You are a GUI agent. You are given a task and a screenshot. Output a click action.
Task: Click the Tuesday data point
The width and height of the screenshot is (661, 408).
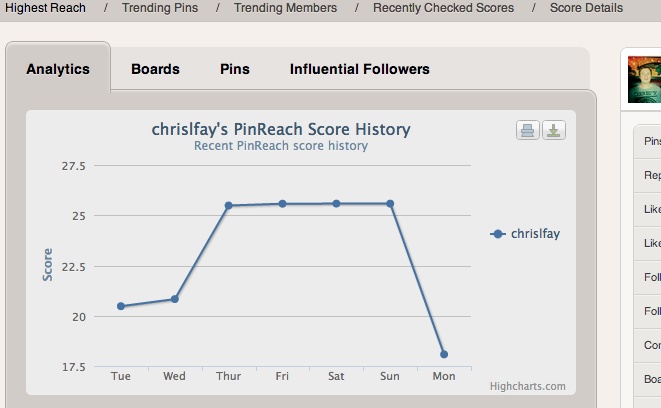121,306
